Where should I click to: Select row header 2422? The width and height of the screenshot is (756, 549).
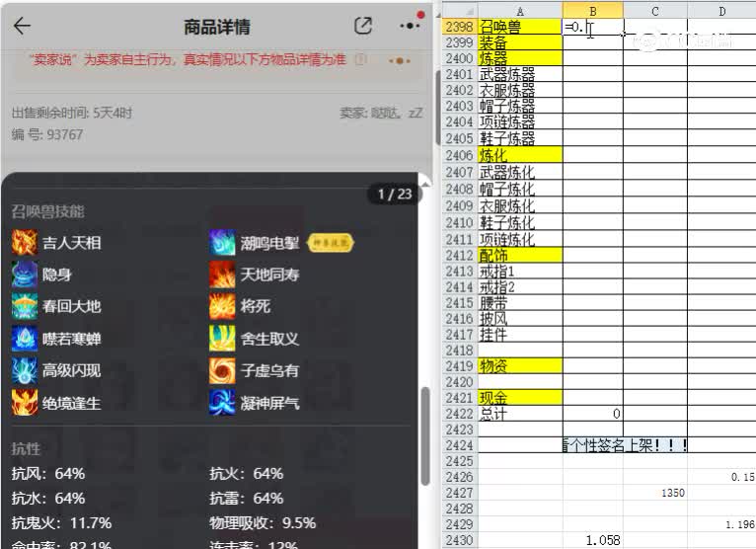click(x=460, y=414)
